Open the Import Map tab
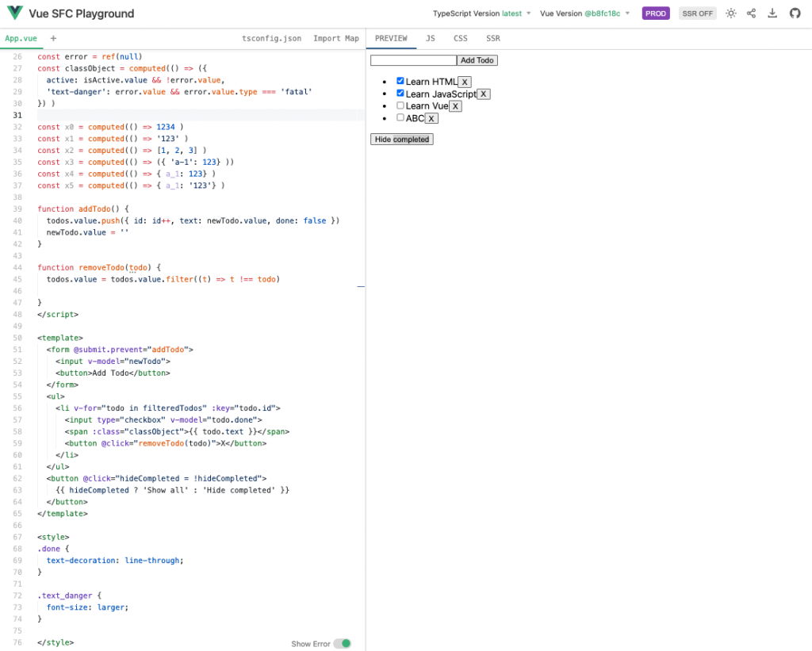The height and width of the screenshot is (651, 812). [x=336, y=38]
